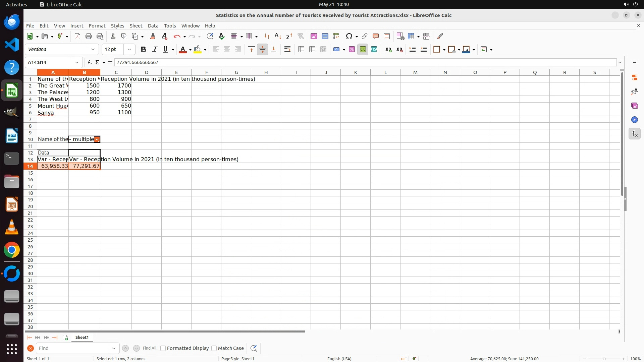The height and width of the screenshot is (362, 644).
Task: Open the pivot filter dropdown in B10
Action: pos(97,139)
